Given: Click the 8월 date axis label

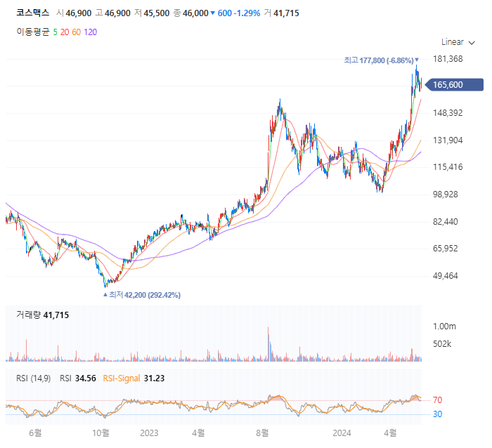Looking at the screenshot, I should [x=262, y=433].
